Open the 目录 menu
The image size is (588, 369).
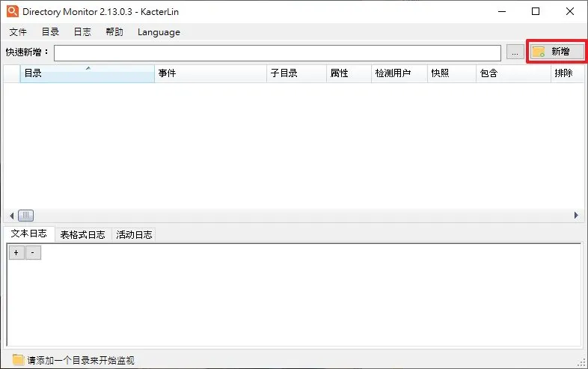pyautogui.click(x=50, y=32)
